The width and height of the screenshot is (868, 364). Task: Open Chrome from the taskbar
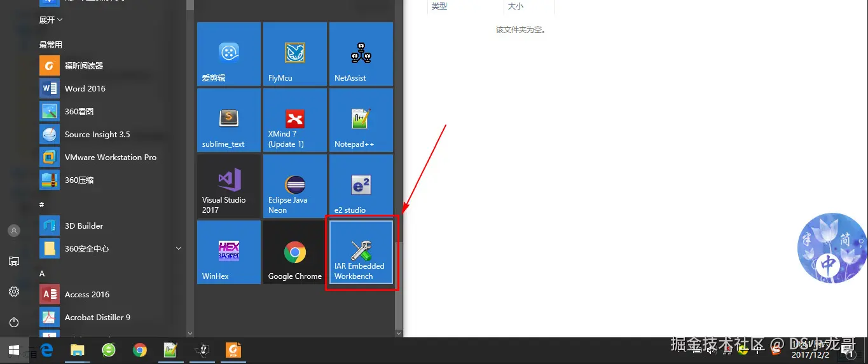tap(140, 350)
